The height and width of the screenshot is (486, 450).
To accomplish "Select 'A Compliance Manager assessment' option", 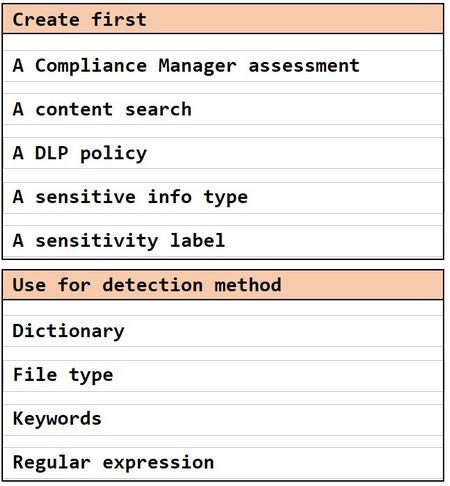I will pos(223,66).
